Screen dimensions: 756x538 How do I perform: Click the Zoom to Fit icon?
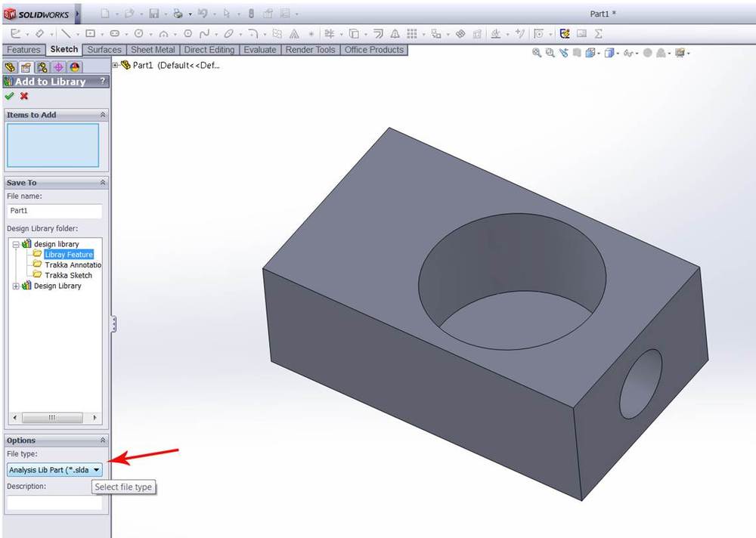(x=537, y=53)
